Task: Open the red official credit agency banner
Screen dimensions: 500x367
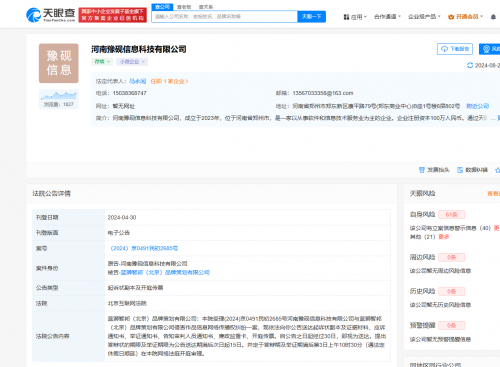Action: 113,15
